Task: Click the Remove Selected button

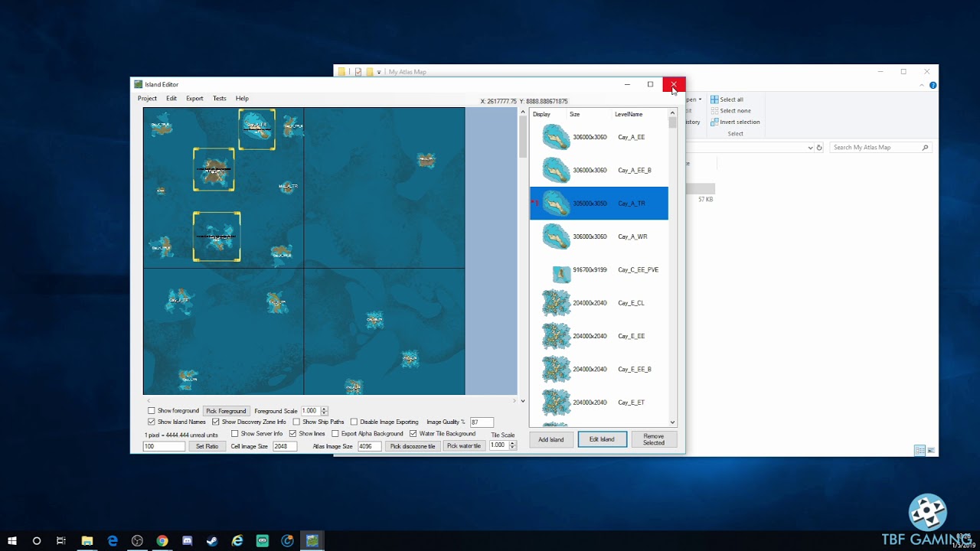Action: pyautogui.click(x=654, y=439)
